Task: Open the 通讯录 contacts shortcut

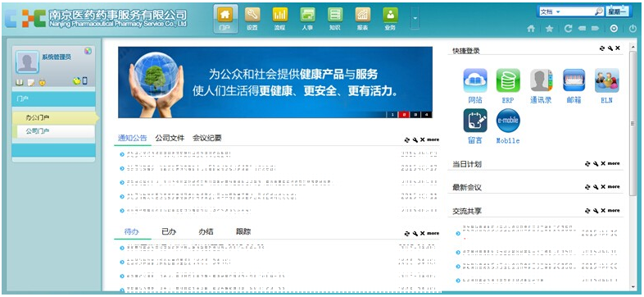Action: tap(541, 85)
